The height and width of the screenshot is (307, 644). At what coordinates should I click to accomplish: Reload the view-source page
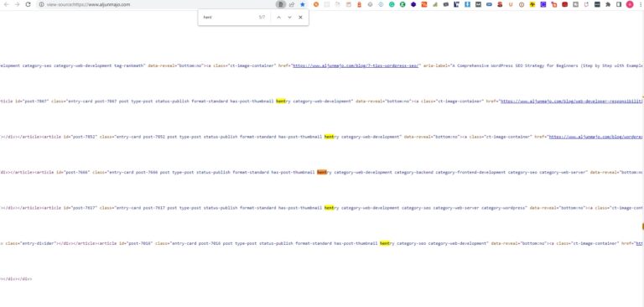click(x=28, y=4)
